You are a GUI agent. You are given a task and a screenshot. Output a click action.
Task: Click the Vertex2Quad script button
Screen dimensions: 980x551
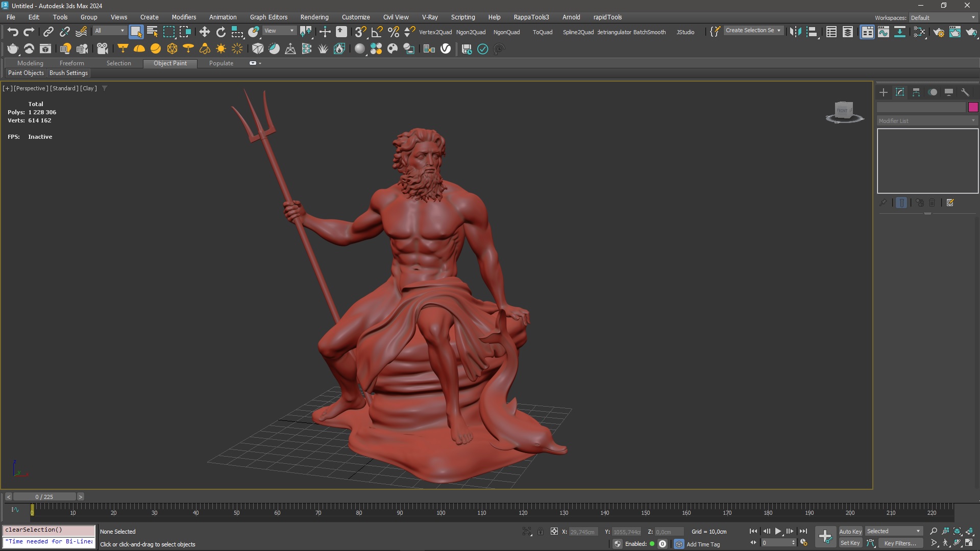(x=435, y=32)
